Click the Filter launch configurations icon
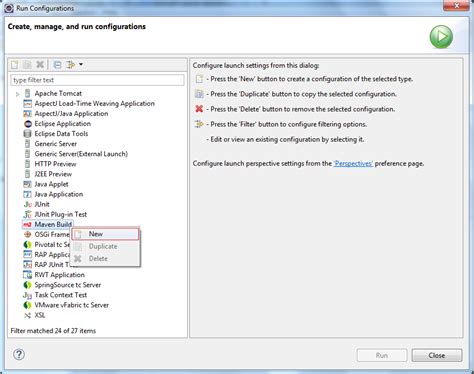Viewport: 474px width, 374px height. click(70, 64)
